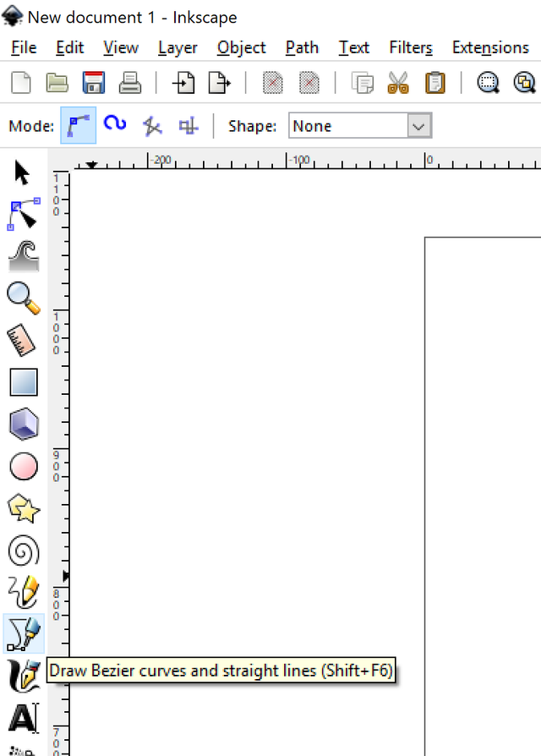Select the Spiral tool
The width and height of the screenshot is (541, 756).
pos(24,551)
